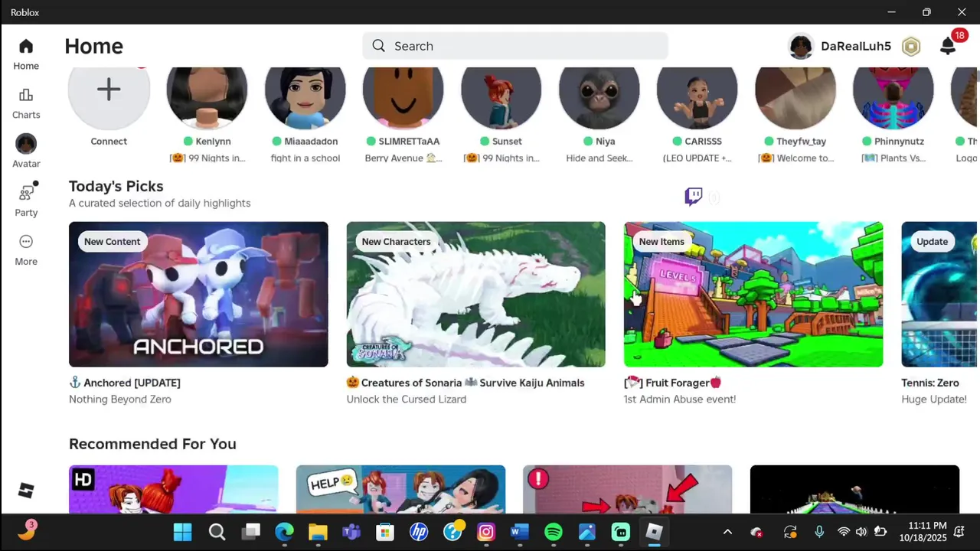Open Spotify from the taskbar
980x551 pixels.
[x=554, y=532]
